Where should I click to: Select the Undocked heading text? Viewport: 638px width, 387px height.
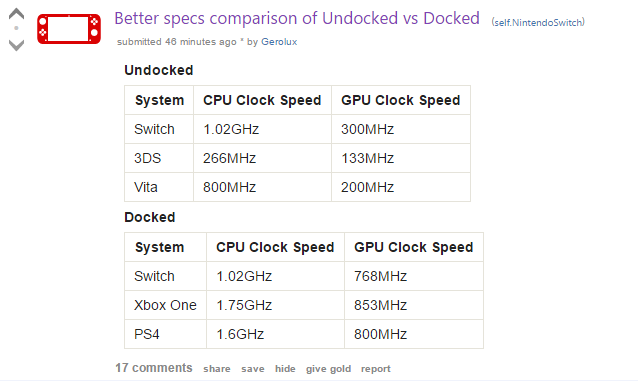click(x=159, y=70)
